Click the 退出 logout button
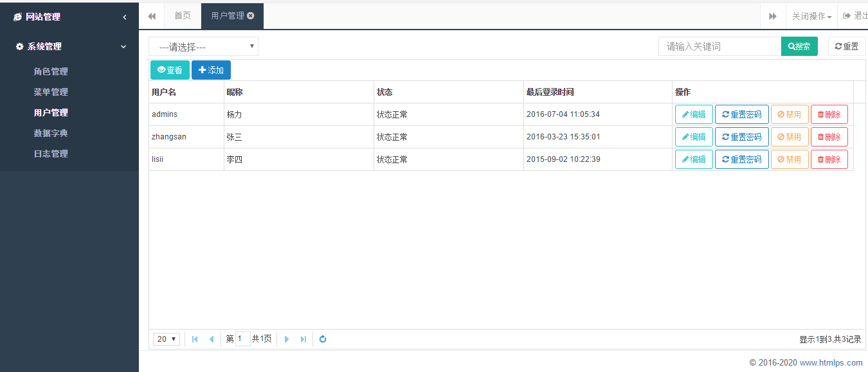Viewport: 868px width, 372px height. coord(855,16)
